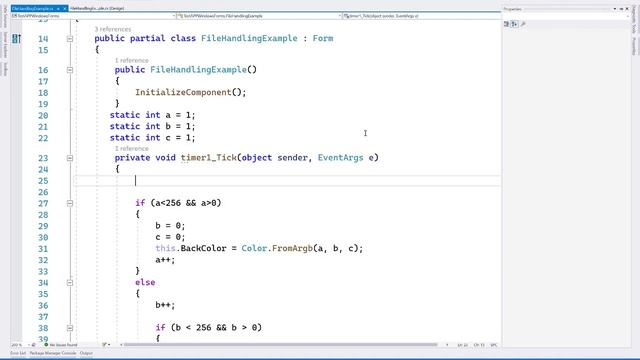Click the 'a++;' statement on line 32
Image resolution: width=640 pixels, height=360 pixels.
pyautogui.click(x=165, y=260)
